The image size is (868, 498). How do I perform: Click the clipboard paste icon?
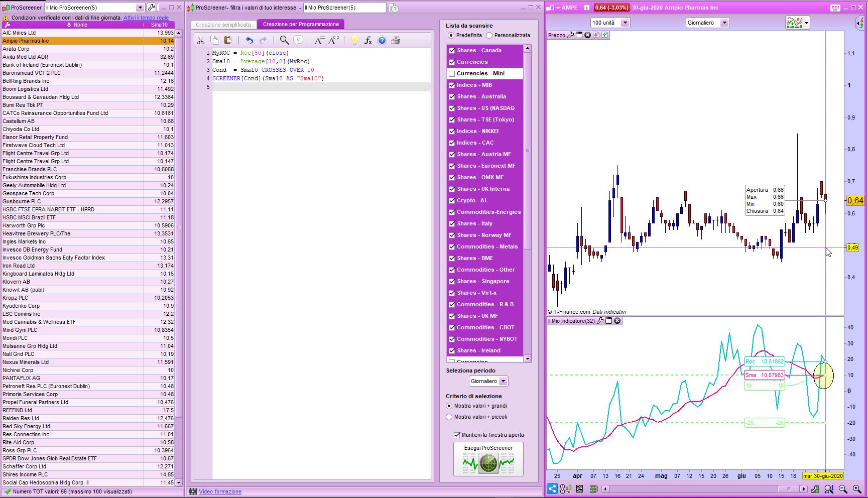(228, 41)
